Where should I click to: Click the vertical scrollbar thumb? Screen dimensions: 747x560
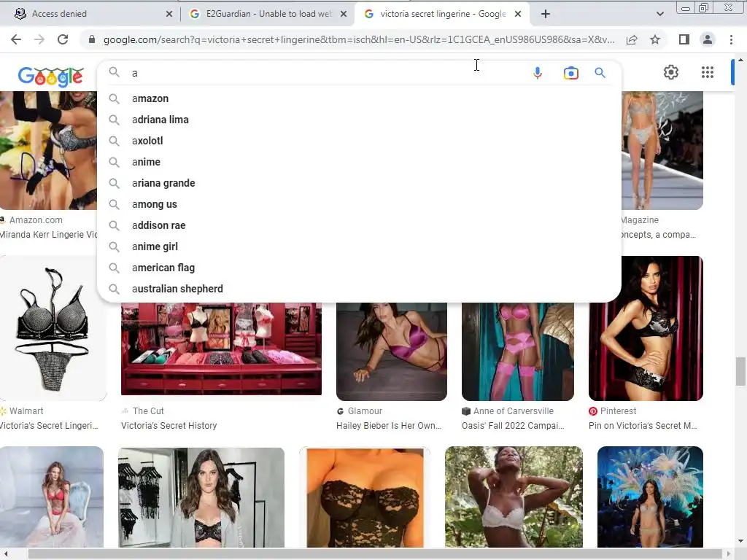(740, 371)
